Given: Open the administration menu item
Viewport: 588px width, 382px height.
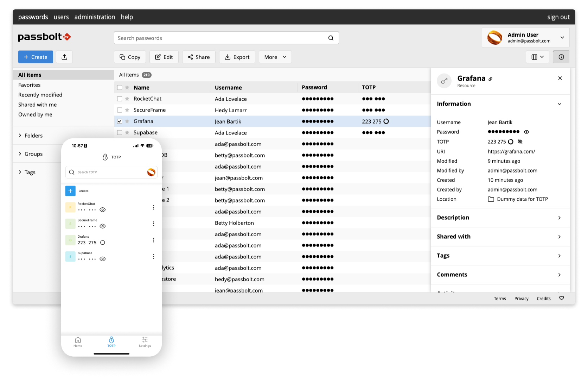Looking at the screenshot, I should (x=95, y=17).
